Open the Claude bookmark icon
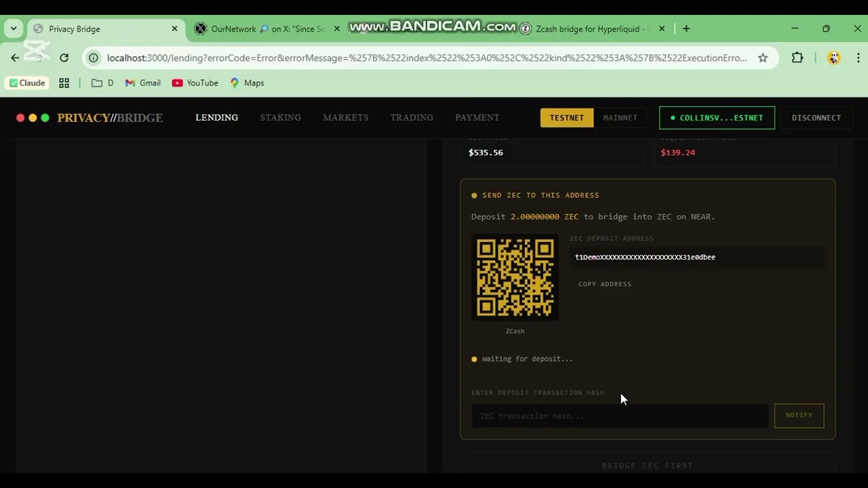Viewport: 868px width, 488px height. [26, 83]
